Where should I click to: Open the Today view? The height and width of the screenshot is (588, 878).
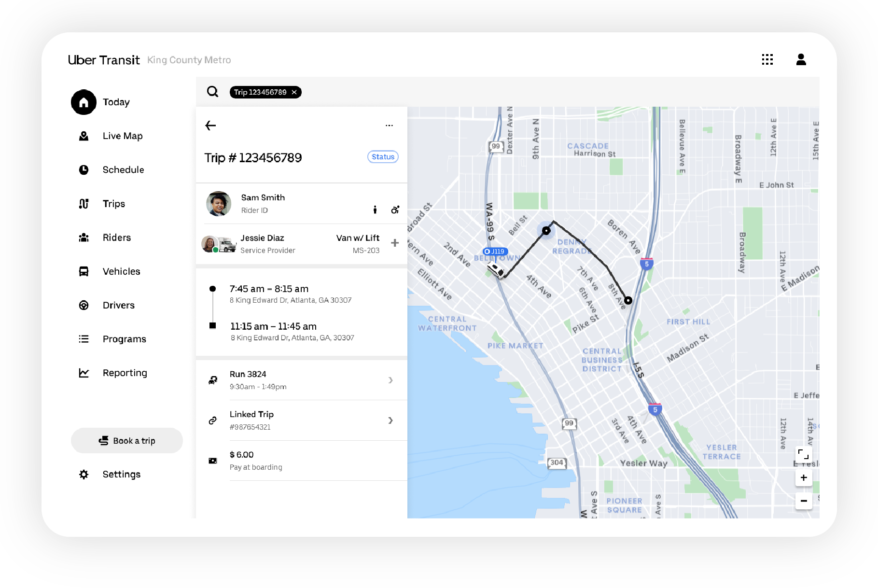(115, 102)
